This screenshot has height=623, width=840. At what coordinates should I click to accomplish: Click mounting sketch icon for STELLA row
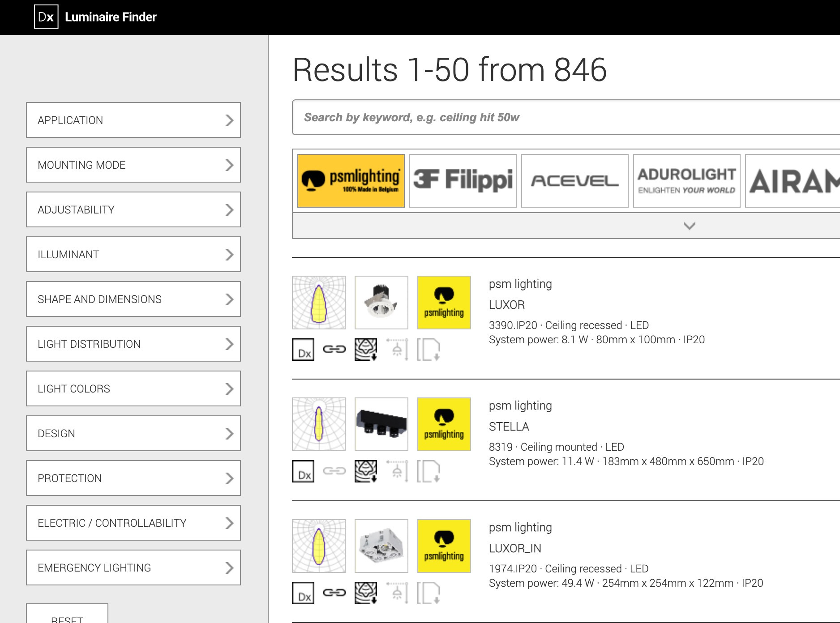[397, 471]
